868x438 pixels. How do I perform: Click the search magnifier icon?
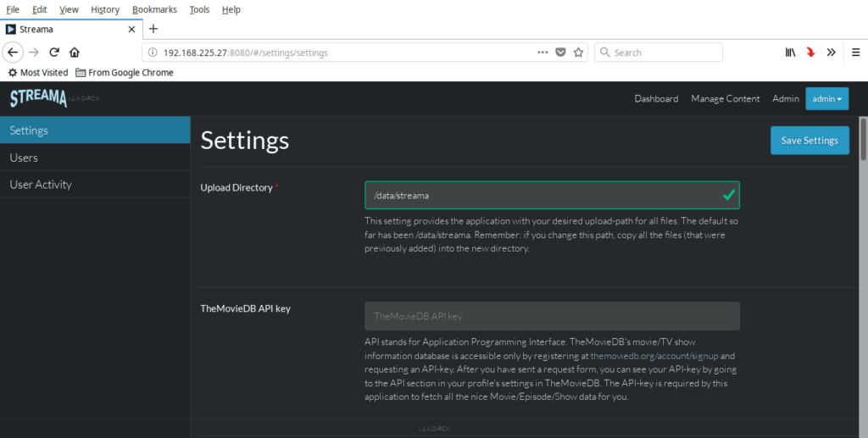(x=605, y=52)
